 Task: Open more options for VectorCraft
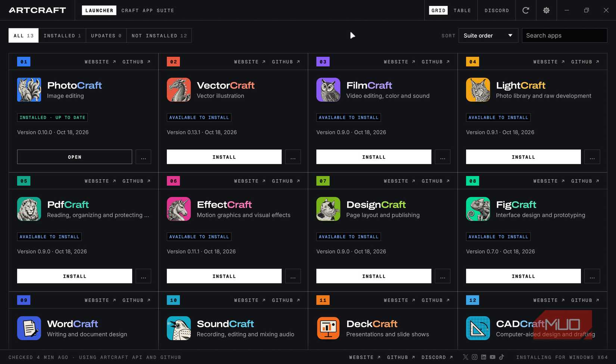293,157
